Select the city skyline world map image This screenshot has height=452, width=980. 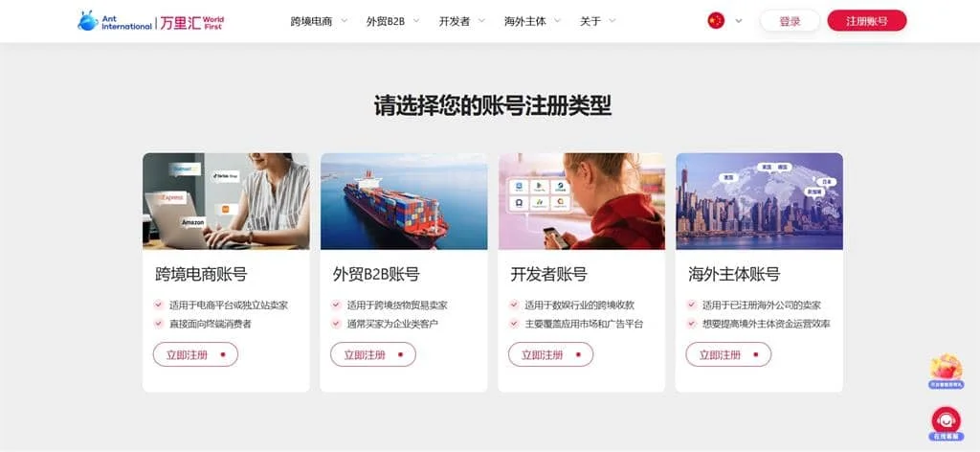click(x=759, y=201)
